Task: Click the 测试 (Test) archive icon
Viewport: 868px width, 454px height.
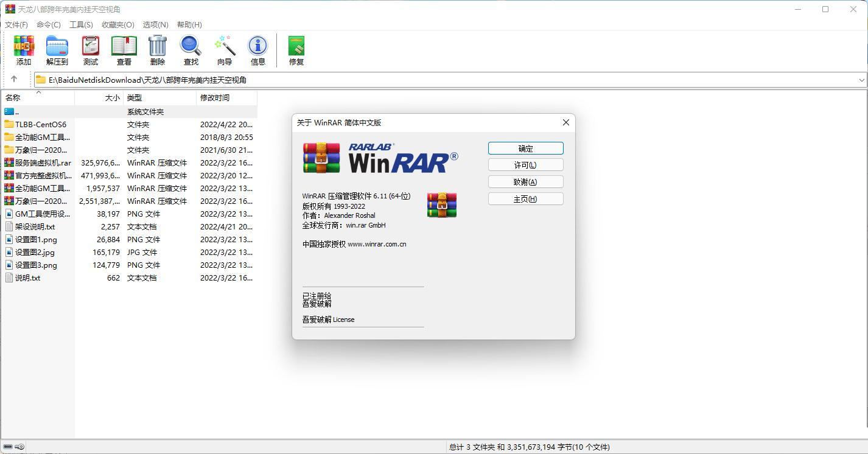Action: 90,50
